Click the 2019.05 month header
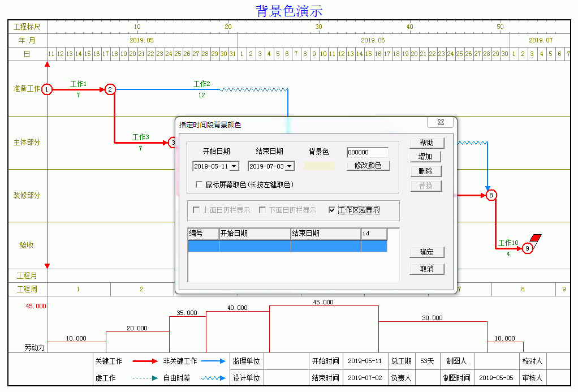 (x=141, y=40)
